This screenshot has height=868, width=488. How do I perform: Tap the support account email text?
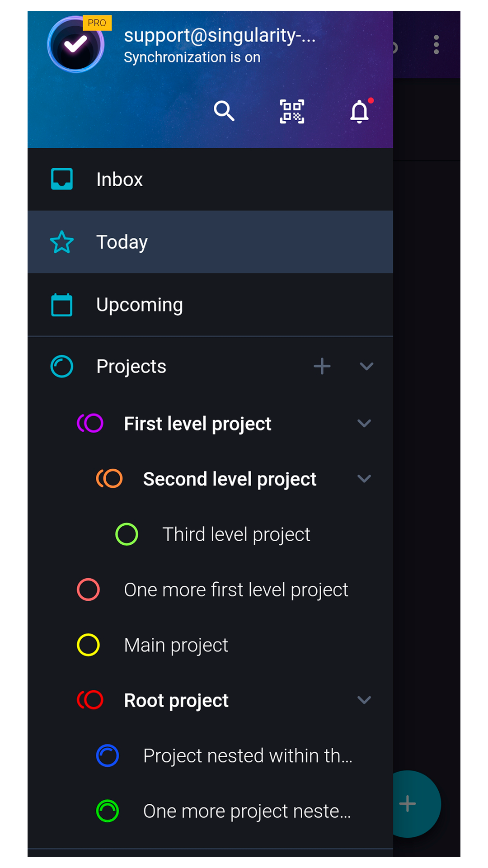pyautogui.click(x=220, y=35)
